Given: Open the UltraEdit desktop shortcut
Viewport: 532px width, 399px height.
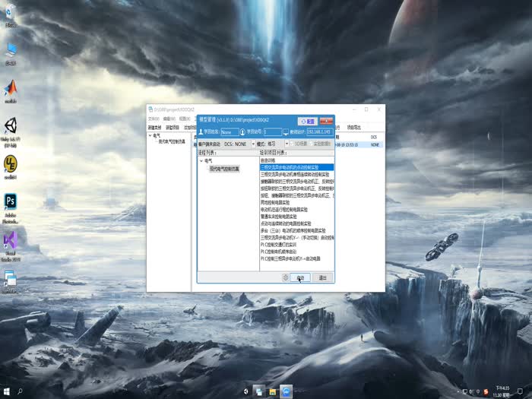Looking at the screenshot, I should [x=11, y=163].
